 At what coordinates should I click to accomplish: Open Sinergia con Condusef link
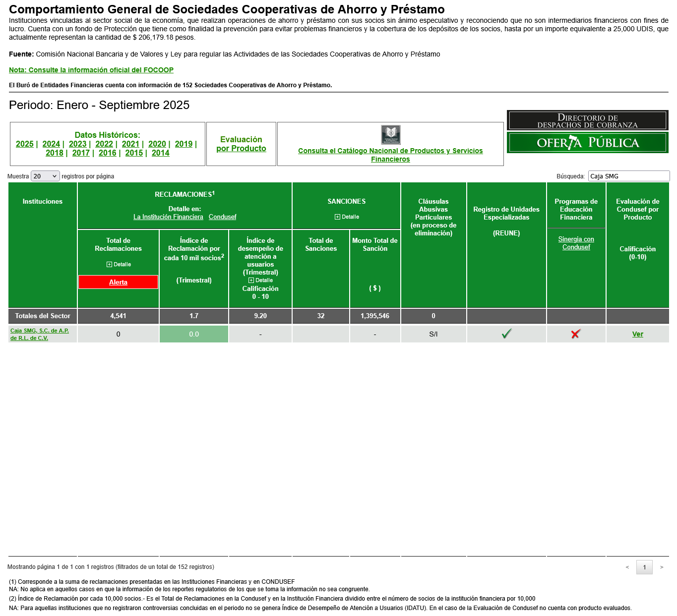(576, 243)
